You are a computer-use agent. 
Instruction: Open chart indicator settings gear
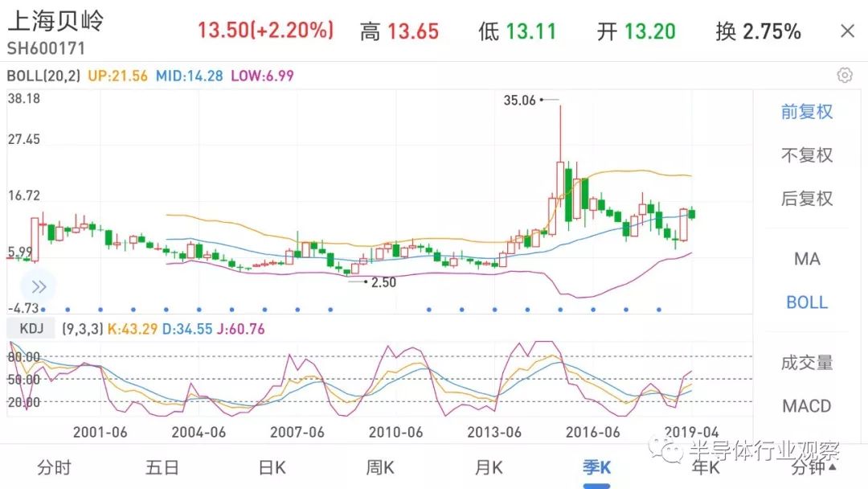(845, 75)
